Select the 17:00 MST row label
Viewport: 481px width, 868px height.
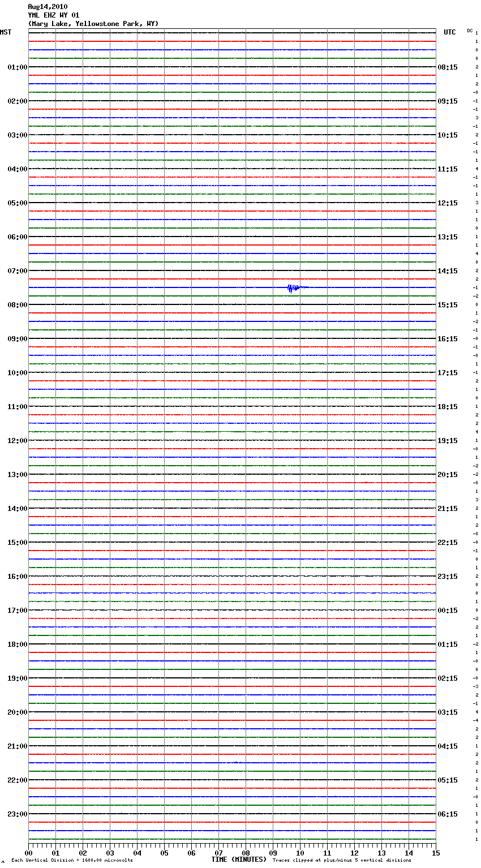17,611
